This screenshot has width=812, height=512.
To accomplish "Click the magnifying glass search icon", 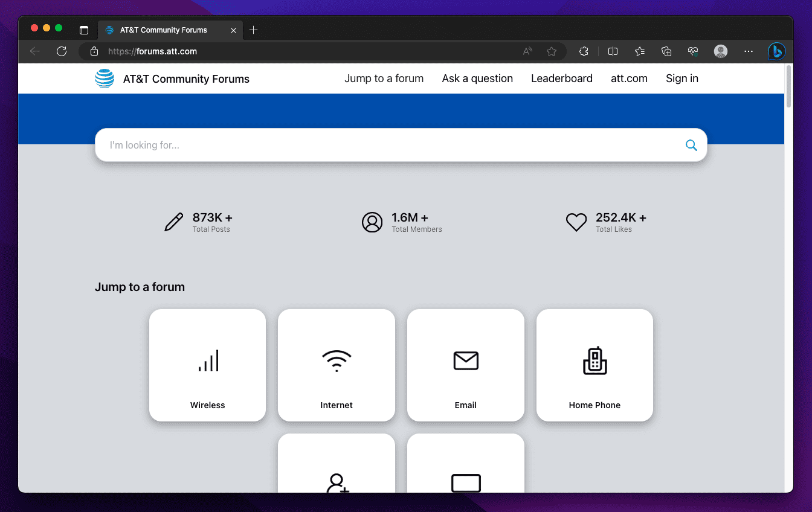I will tap(691, 145).
